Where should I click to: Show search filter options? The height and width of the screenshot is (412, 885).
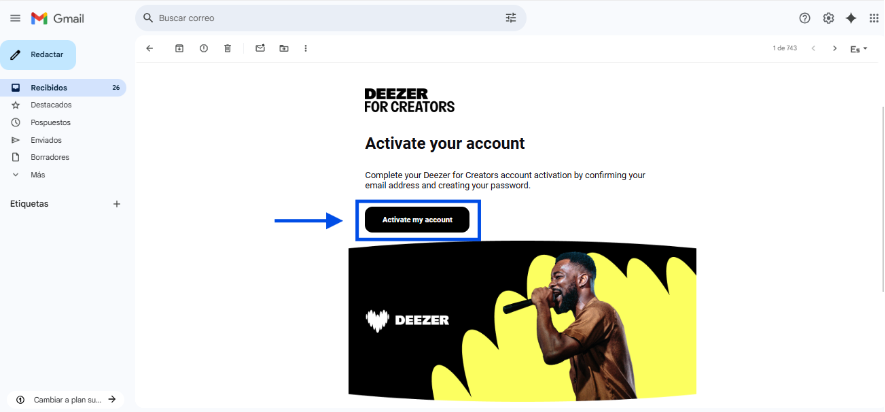(x=511, y=18)
